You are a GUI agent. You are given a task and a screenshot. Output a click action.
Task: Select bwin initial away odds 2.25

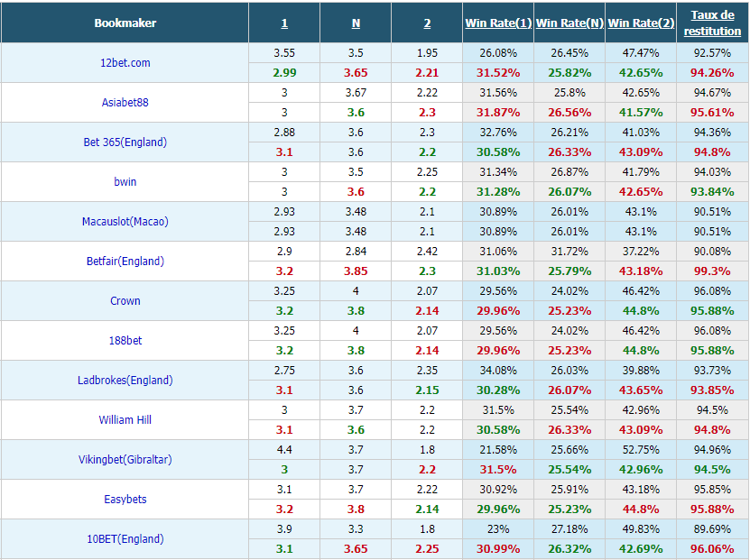tap(427, 172)
